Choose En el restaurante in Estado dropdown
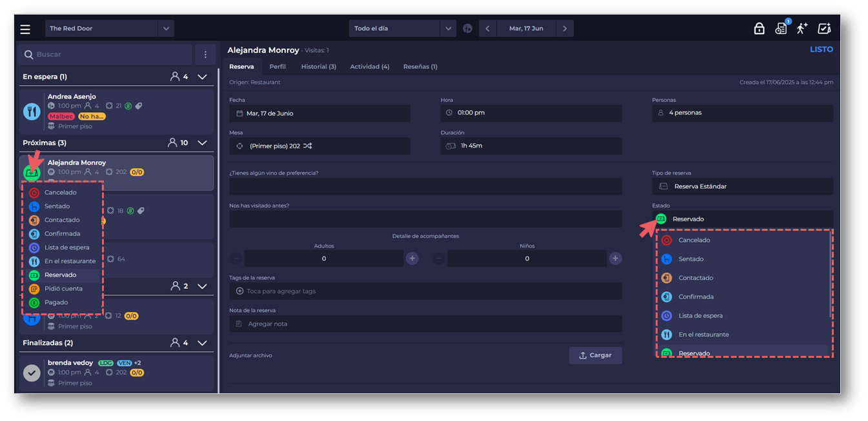 click(742, 335)
